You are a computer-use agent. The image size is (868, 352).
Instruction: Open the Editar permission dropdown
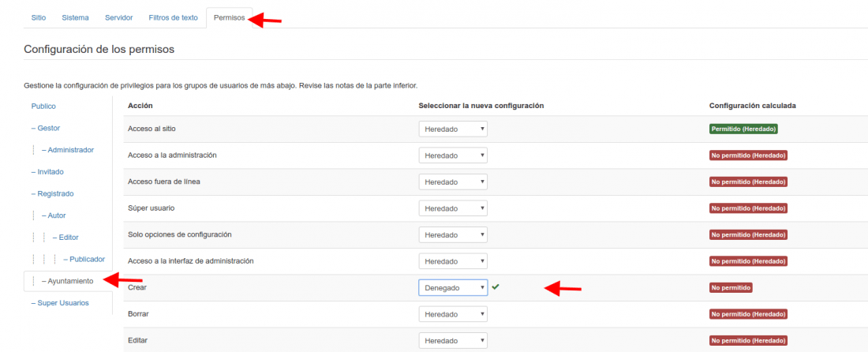click(x=453, y=340)
